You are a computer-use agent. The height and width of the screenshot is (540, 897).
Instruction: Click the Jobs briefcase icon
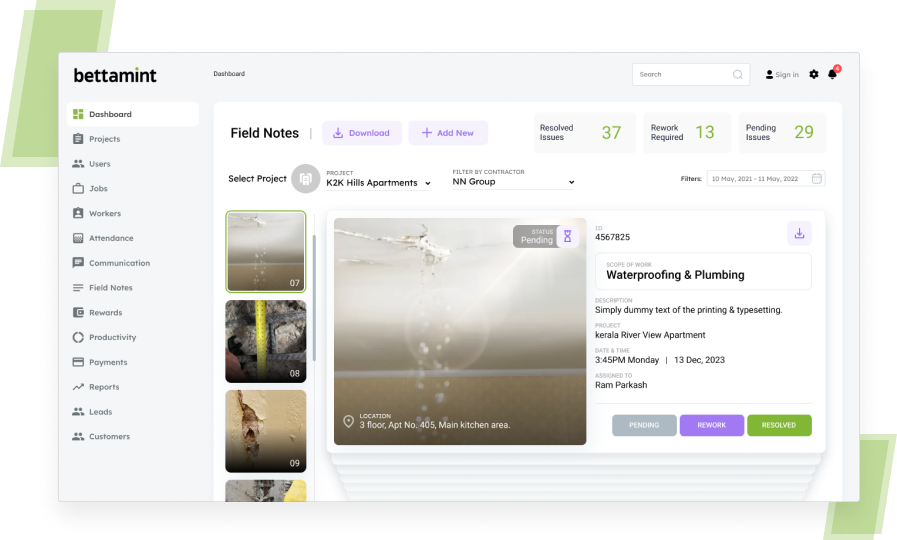click(x=78, y=188)
